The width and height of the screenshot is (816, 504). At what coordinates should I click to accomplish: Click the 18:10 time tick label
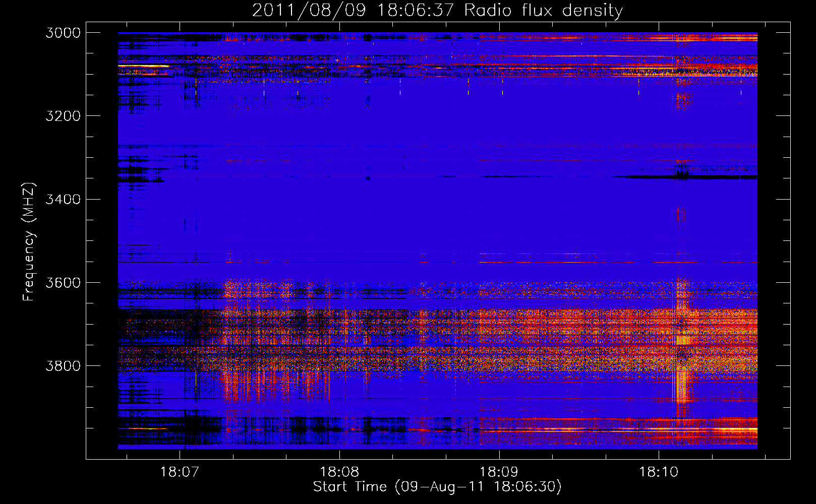(659, 472)
